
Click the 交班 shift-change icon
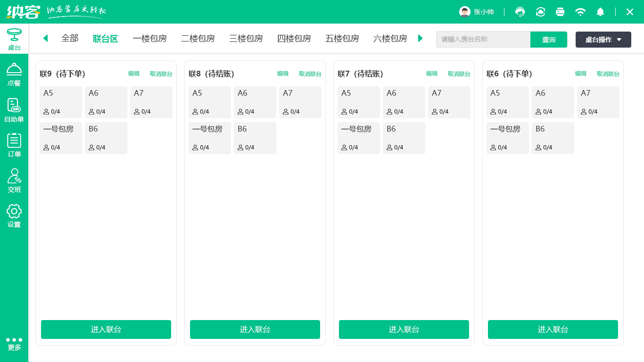(x=14, y=179)
